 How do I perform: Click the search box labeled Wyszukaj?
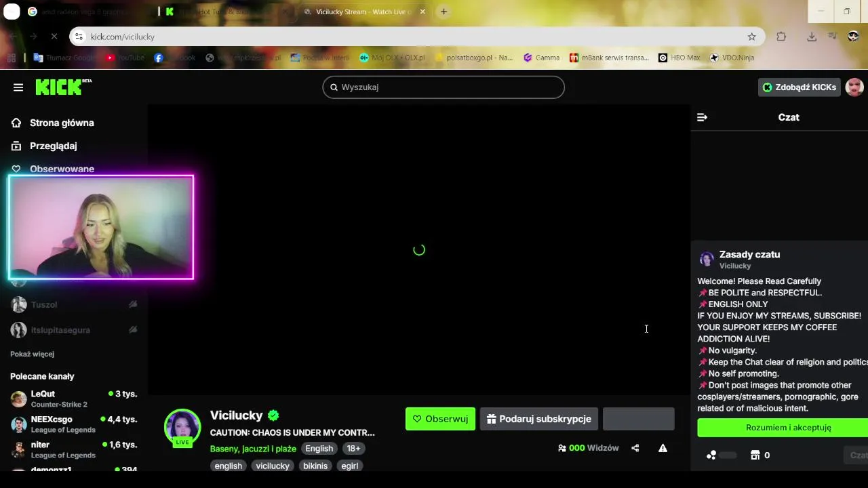coord(443,87)
